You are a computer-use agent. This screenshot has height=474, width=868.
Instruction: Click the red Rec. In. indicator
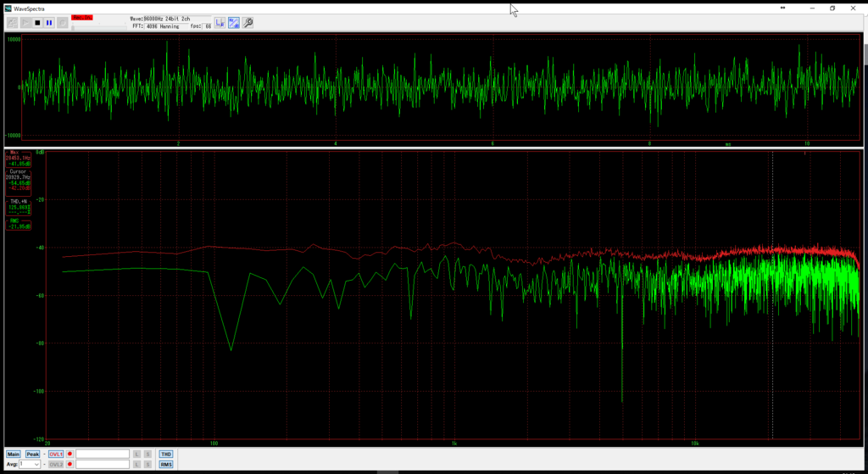coord(82,18)
